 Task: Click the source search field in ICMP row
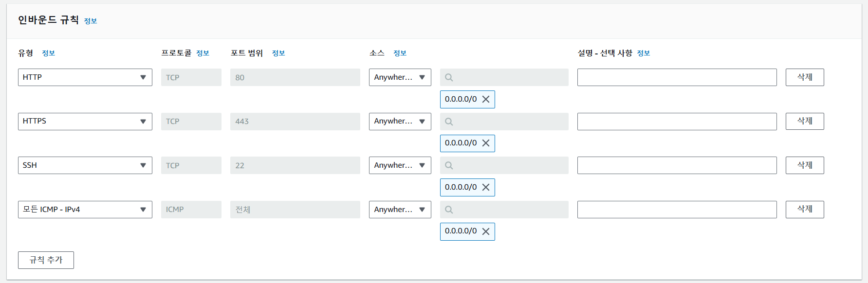pyautogui.click(x=504, y=210)
